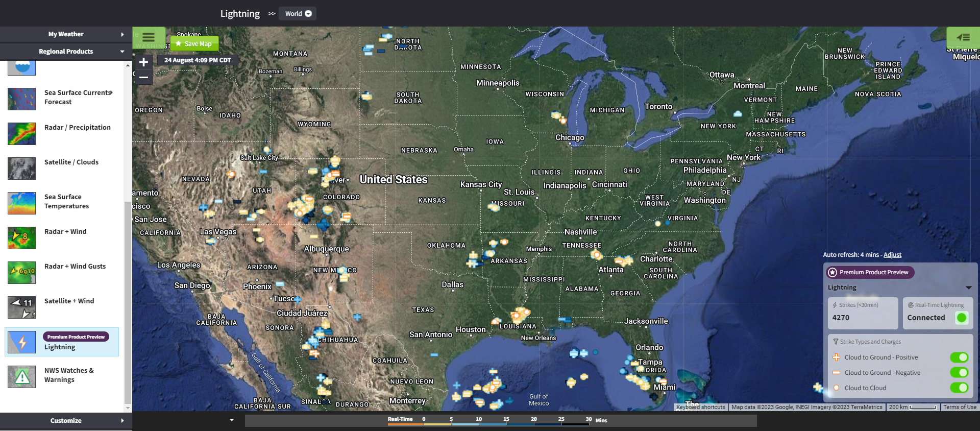Screen dimensions: 980x431
Task: Click the Sea Surface Currents Forecast thumbnail
Action: 21,99
